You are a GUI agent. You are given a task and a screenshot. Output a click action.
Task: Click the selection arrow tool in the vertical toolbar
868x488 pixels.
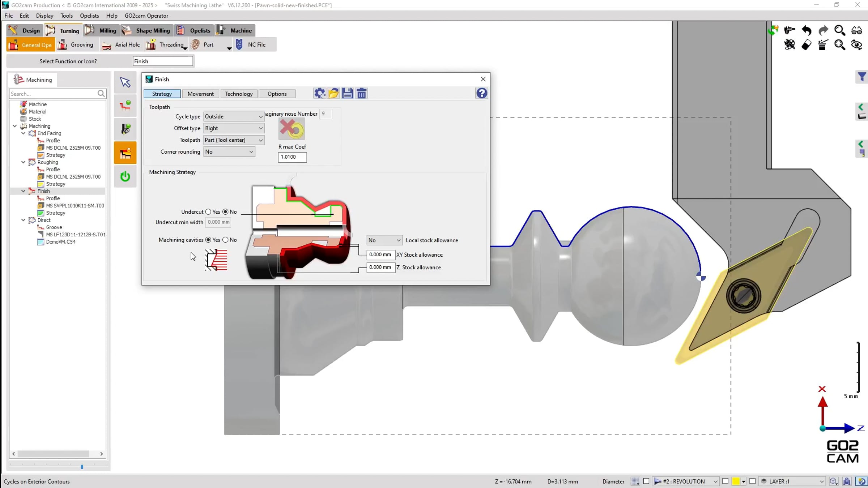tap(125, 82)
